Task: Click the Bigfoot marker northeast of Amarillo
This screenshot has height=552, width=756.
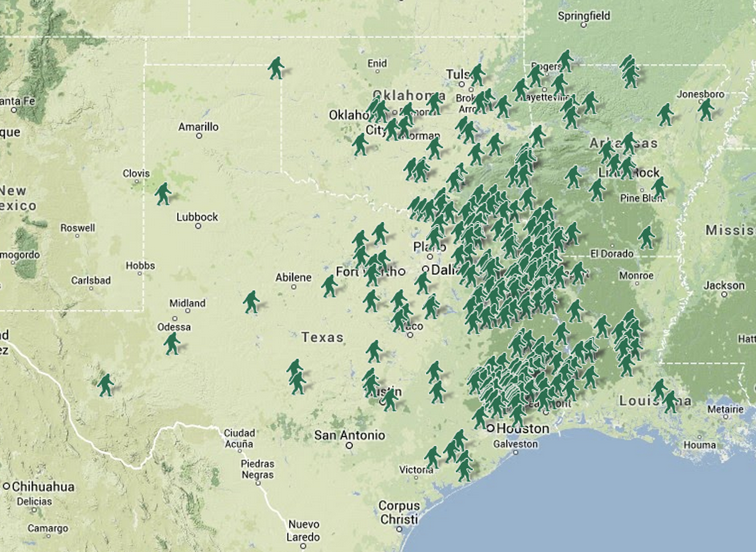Action: click(x=276, y=68)
